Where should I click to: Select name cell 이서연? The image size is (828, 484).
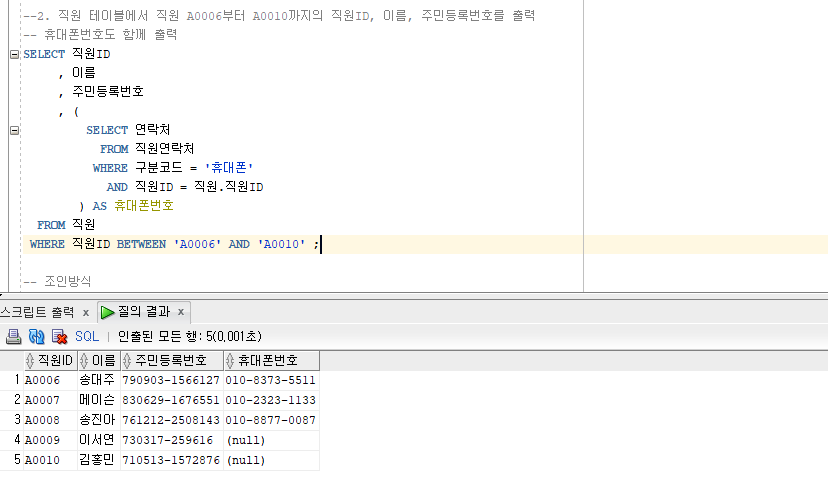click(97, 440)
